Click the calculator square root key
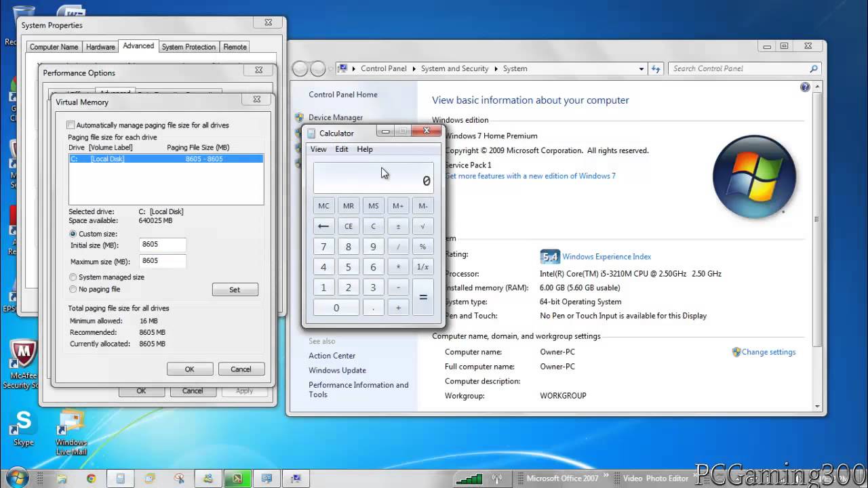Screen dimensions: 868x488 point(422,226)
